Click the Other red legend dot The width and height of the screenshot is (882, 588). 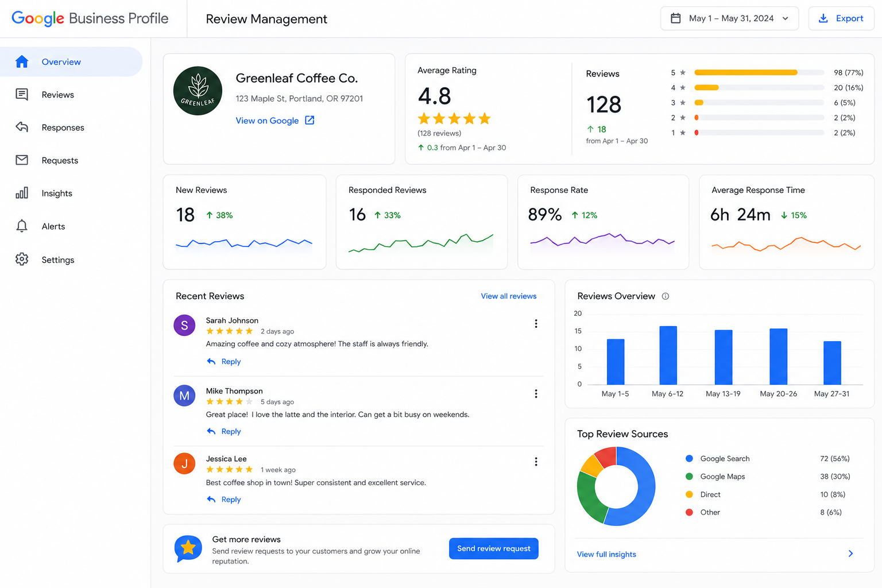point(689,512)
